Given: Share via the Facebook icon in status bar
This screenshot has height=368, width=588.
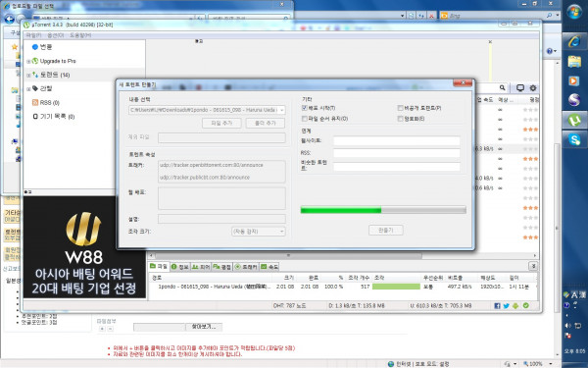Looking at the screenshot, I should coord(497,305).
